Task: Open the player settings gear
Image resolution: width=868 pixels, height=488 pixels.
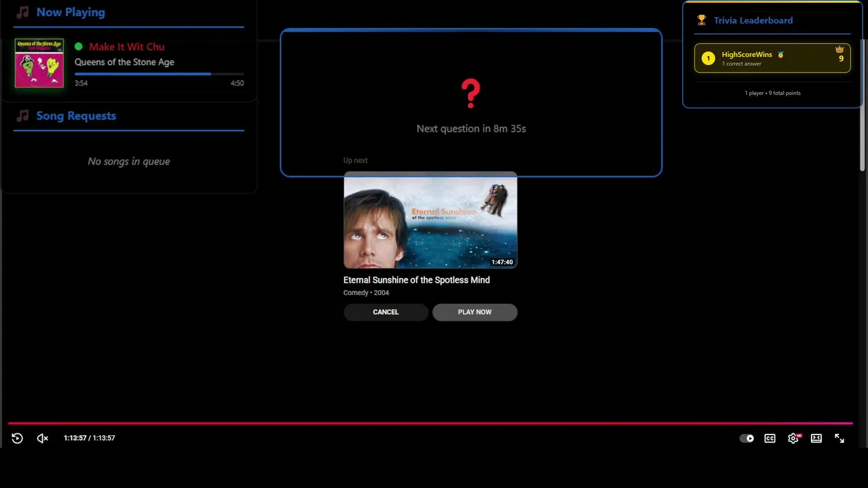Action: (x=793, y=439)
